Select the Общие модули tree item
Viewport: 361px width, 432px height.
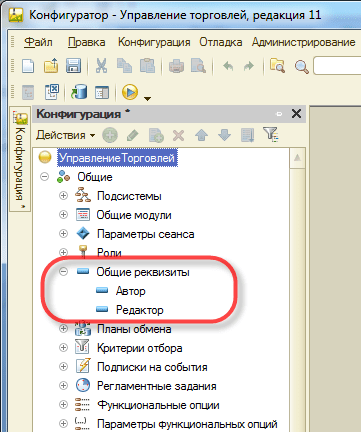134,215
